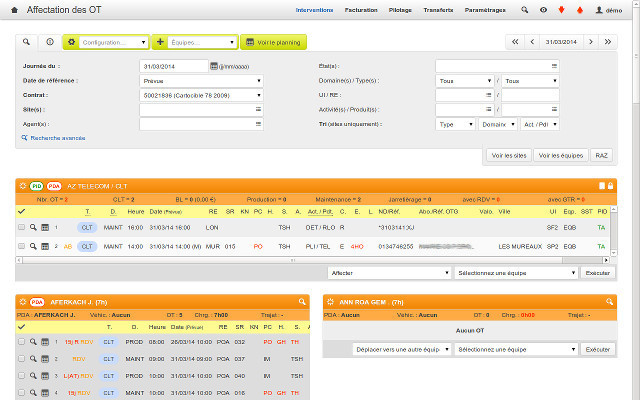Viewport: 640px width, 400px height.
Task: Check the LON row checkbox
Action: 21,227
